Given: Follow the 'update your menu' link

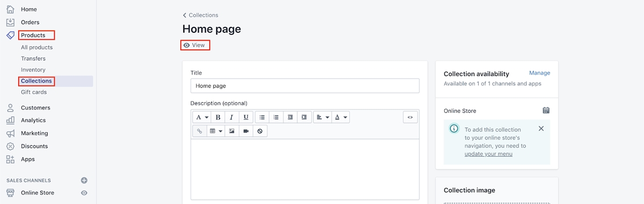Looking at the screenshot, I should pyautogui.click(x=488, y=154).
